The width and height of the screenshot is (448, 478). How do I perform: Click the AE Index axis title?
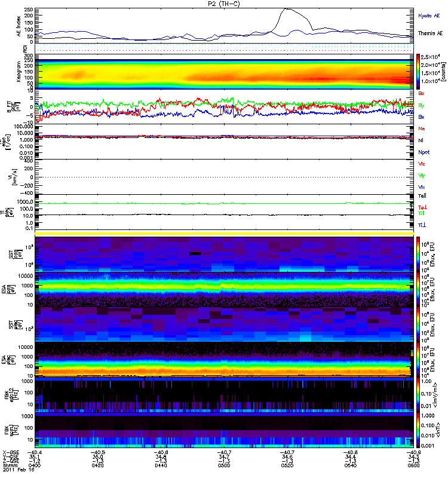19,26
